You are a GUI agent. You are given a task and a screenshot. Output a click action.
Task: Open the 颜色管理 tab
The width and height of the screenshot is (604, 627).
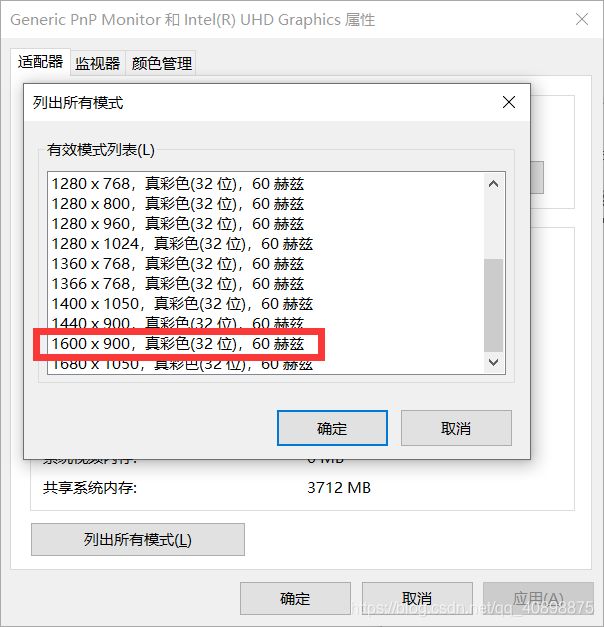162,63
